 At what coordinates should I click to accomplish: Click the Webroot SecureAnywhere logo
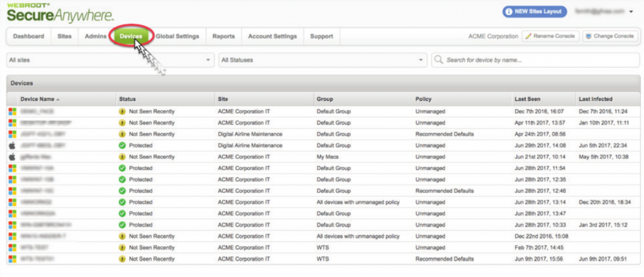(60, 13)
